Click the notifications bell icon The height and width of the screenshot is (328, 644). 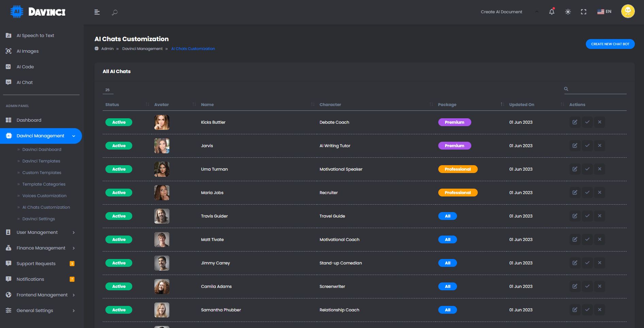coord(552,12)
